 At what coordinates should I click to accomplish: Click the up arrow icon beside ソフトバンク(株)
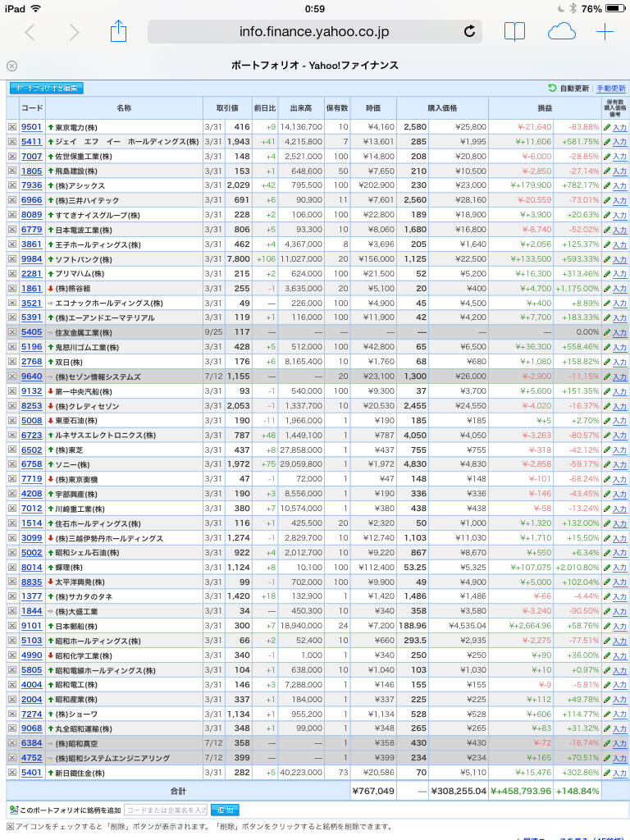(51, 259)
